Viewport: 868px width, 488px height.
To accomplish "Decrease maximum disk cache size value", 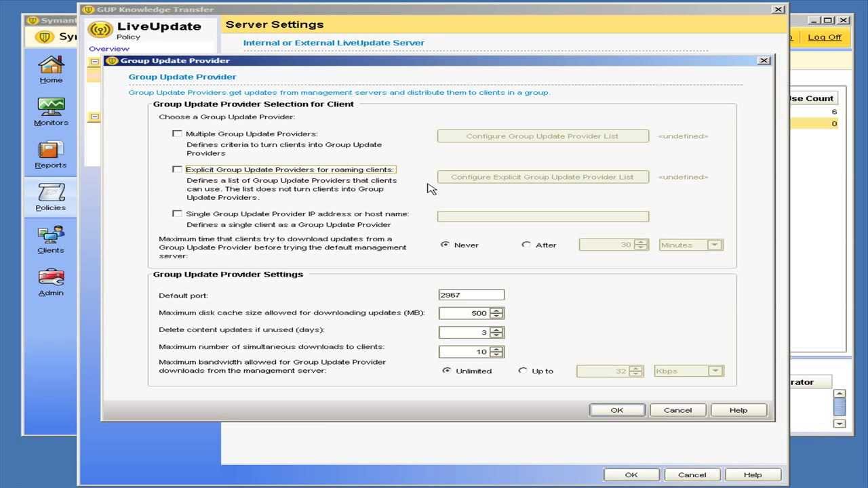I will pos(496,316).
